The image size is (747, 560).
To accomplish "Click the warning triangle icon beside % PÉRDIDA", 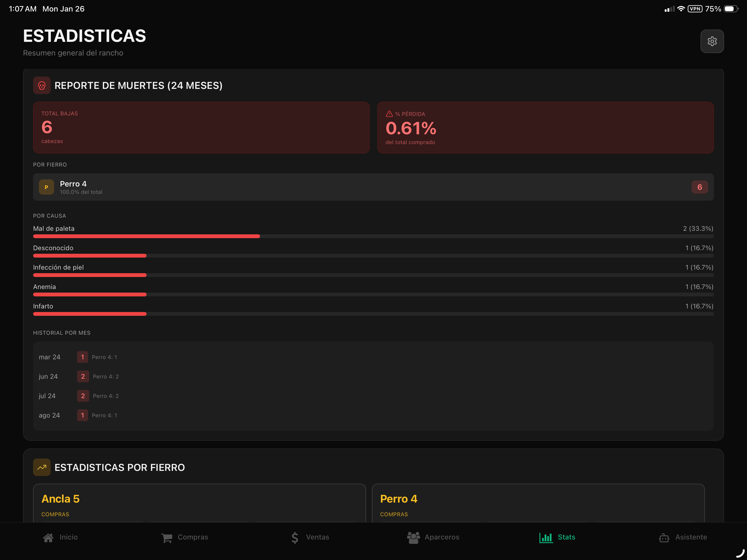I will (389, 114).
